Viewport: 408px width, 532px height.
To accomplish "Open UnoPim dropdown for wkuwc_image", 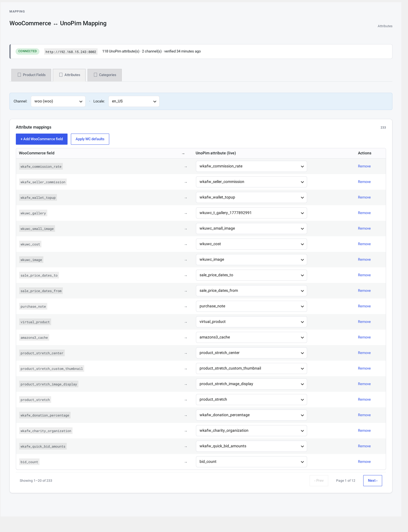I will click(x=251, y=260).
